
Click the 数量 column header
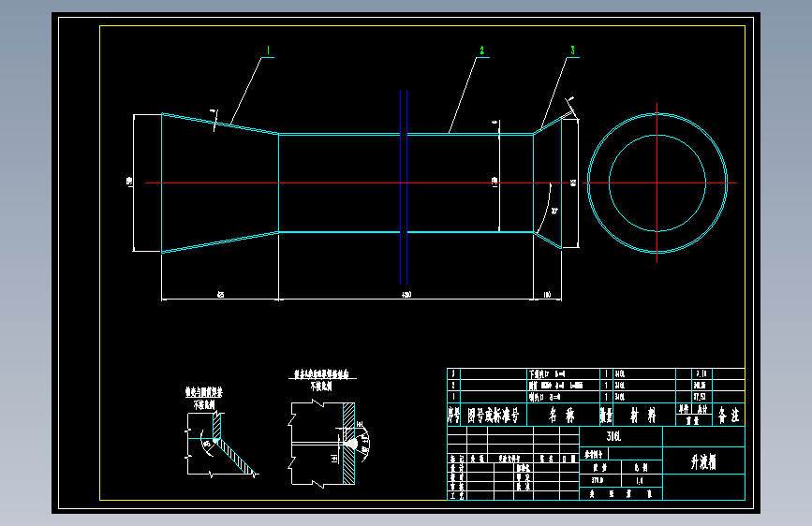(x=606, y=415)
